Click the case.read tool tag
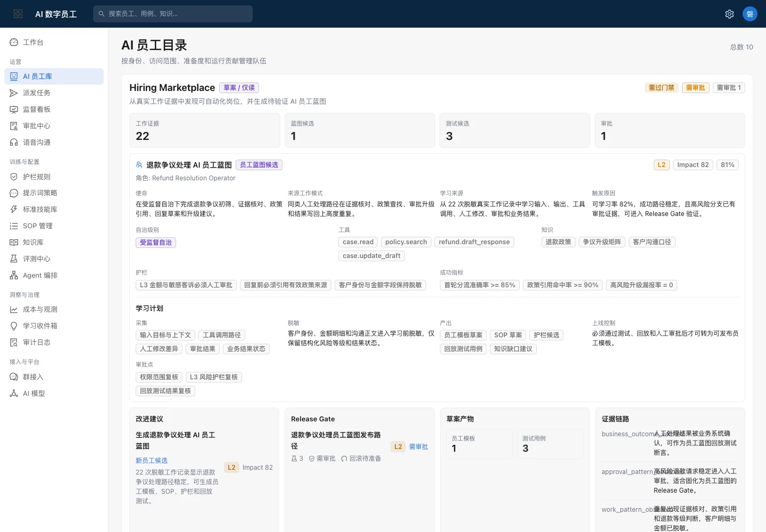Image resolution: width=766 pixels, height=532 pixels. (358, 242)
